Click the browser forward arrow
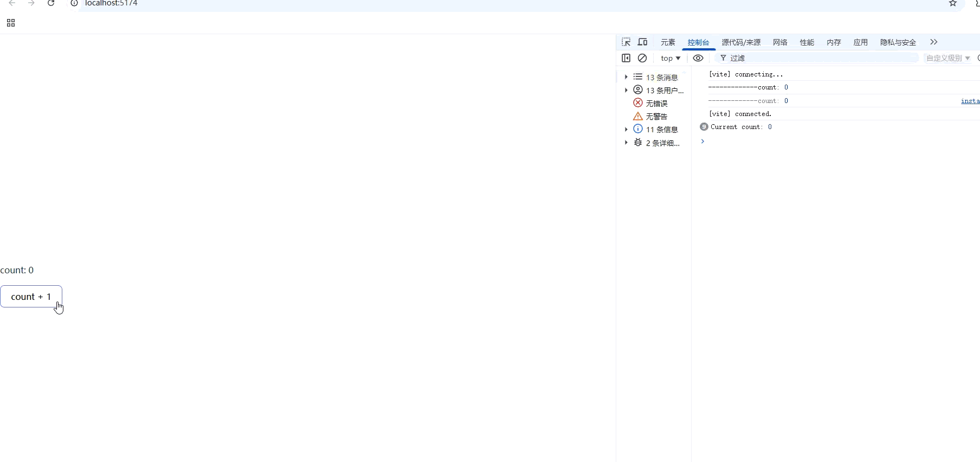 (31, 3)
